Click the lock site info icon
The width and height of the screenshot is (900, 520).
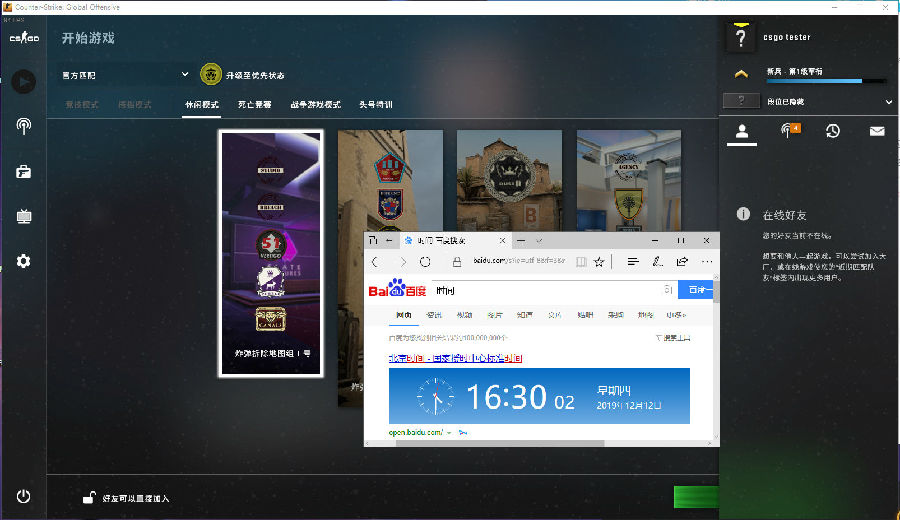point(457,262)
